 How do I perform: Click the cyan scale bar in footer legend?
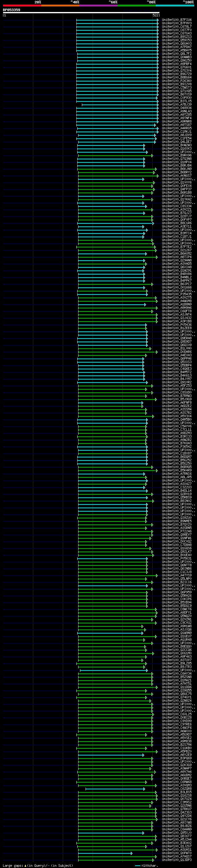[x=137, y=865]
